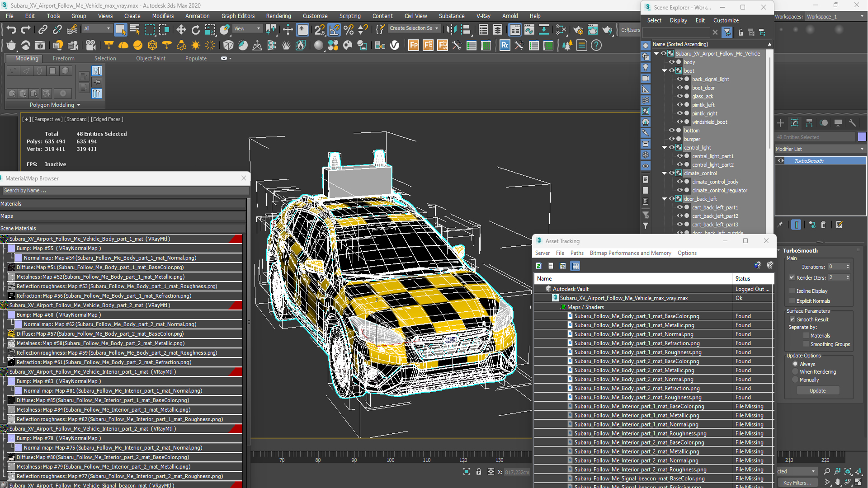Click the Redo icon in main toolbar
The width and height of the screenshot is (868, 488).
click(x=26, y=30)
